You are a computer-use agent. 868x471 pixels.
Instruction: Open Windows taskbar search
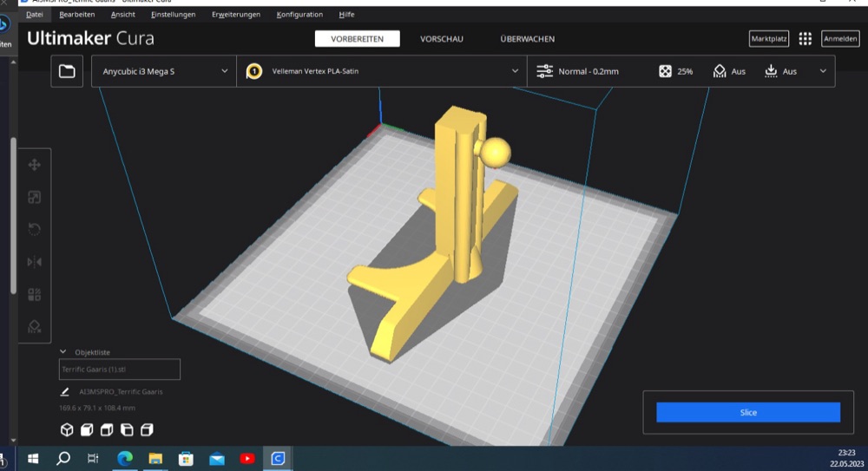point(63,458)
